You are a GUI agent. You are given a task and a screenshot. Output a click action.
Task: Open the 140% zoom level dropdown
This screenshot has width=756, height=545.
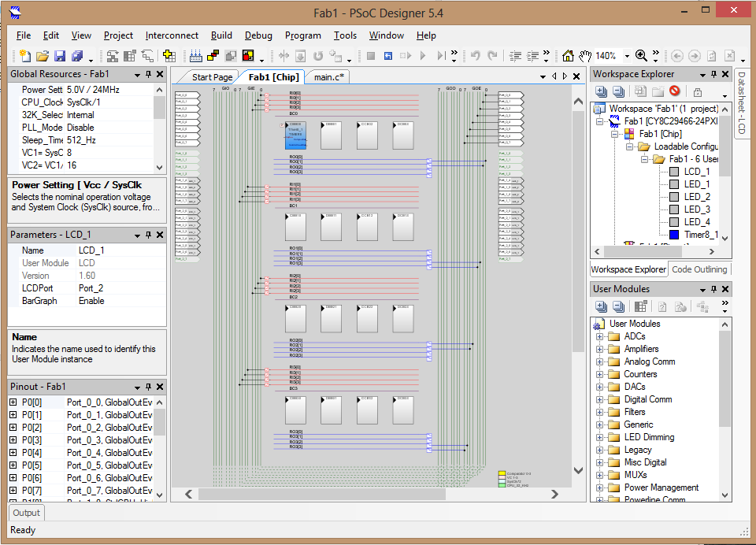click(627, 57)
